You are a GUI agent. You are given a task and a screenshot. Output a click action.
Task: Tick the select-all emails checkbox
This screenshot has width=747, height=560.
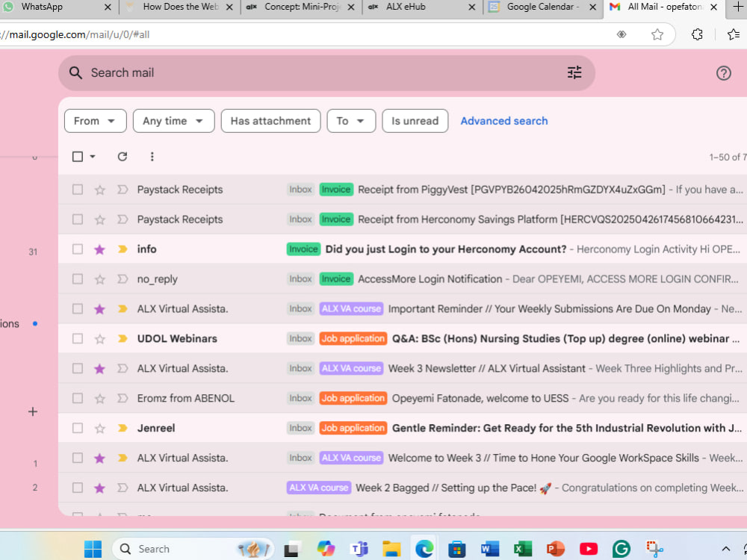point(77,157)
